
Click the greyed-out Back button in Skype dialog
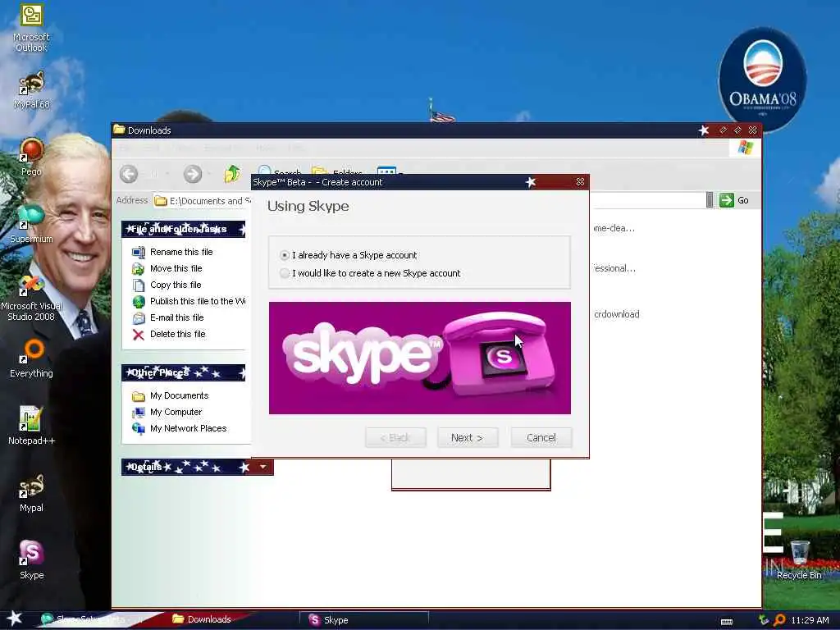(x=395, y=438)
